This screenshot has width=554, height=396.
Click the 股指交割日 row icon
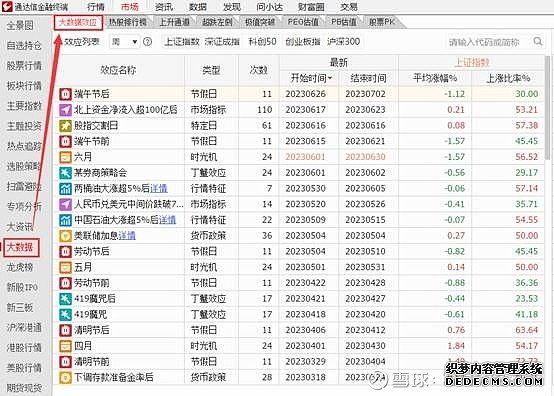(65, 125)
